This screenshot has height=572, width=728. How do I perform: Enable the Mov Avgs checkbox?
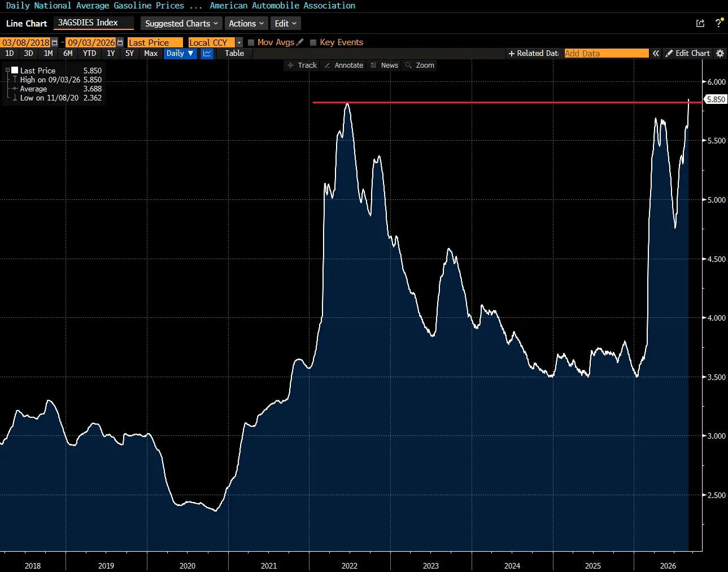click(x=251, y=42)
